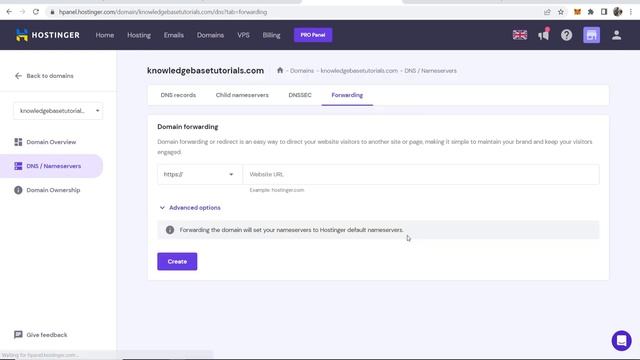The image size is (640, 360).
Task: Go back in browser history
Action: click(9, 12)
